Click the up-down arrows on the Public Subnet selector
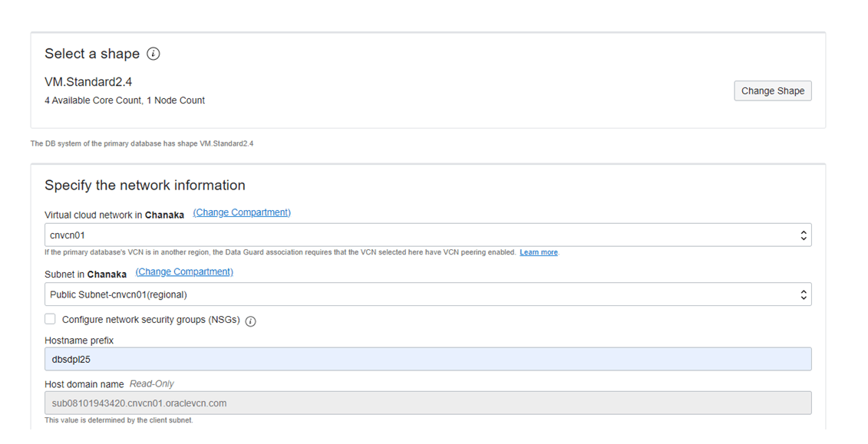This screenshot has height=444, width=868. [x=803, y=294]
